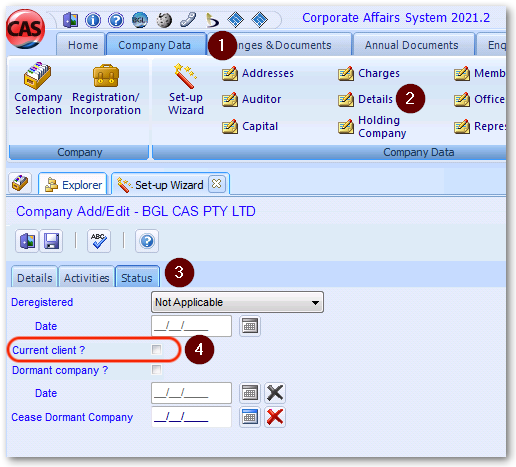This screenshot has height=467, width=516.
Task: Open the Details form tab
Action: click(x=35, y=277)
